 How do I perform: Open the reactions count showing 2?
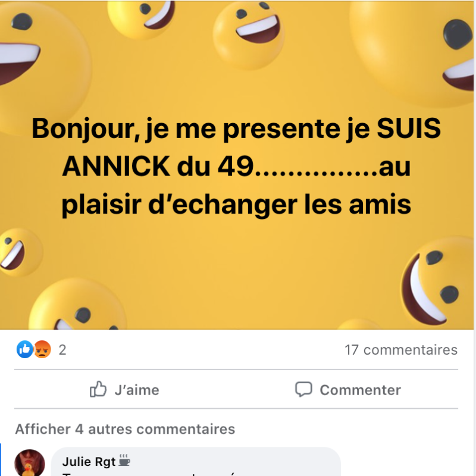pos(62,350)
